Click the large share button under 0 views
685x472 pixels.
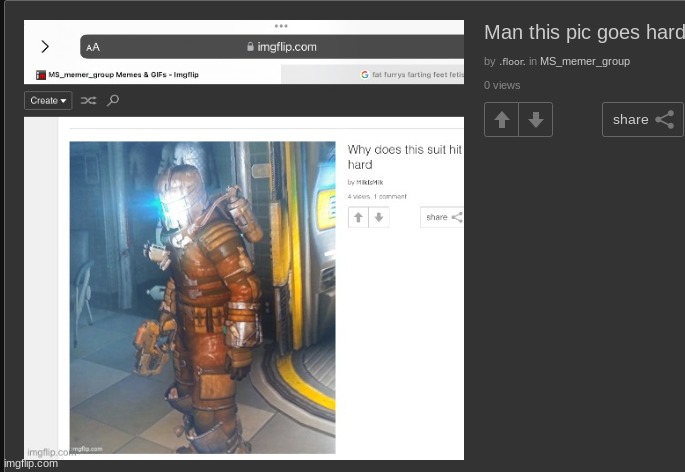(x=643, y=120)
